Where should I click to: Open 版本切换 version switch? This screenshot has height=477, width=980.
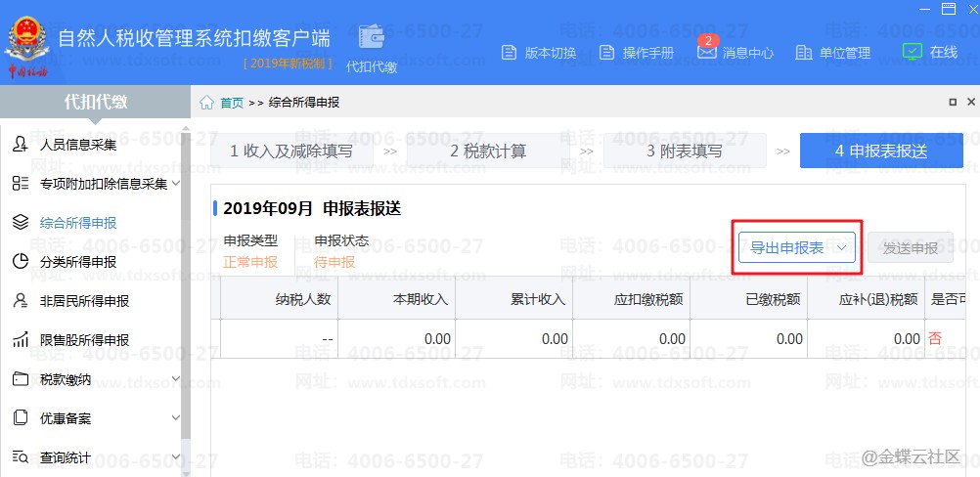coord(539,53)
